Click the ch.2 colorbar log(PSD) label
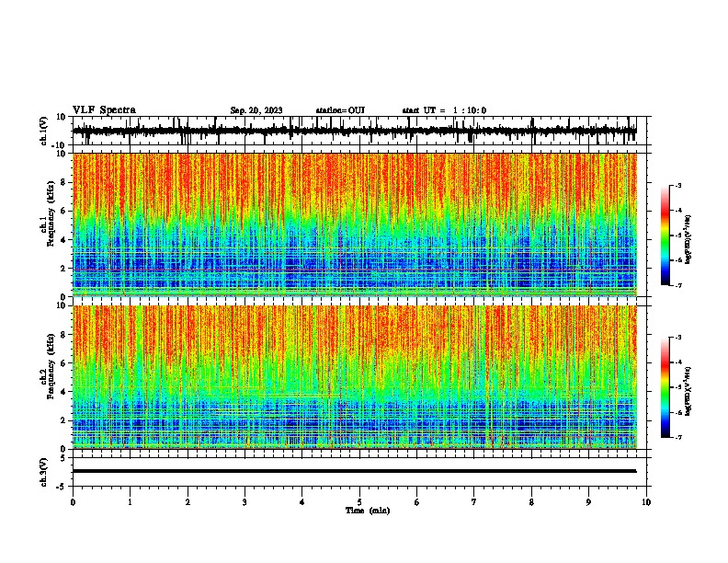 pos(688,391)
